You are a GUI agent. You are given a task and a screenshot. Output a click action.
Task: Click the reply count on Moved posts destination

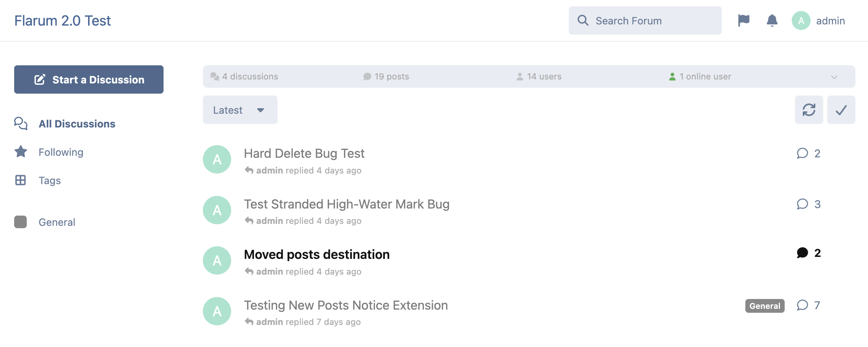(809, 253)
